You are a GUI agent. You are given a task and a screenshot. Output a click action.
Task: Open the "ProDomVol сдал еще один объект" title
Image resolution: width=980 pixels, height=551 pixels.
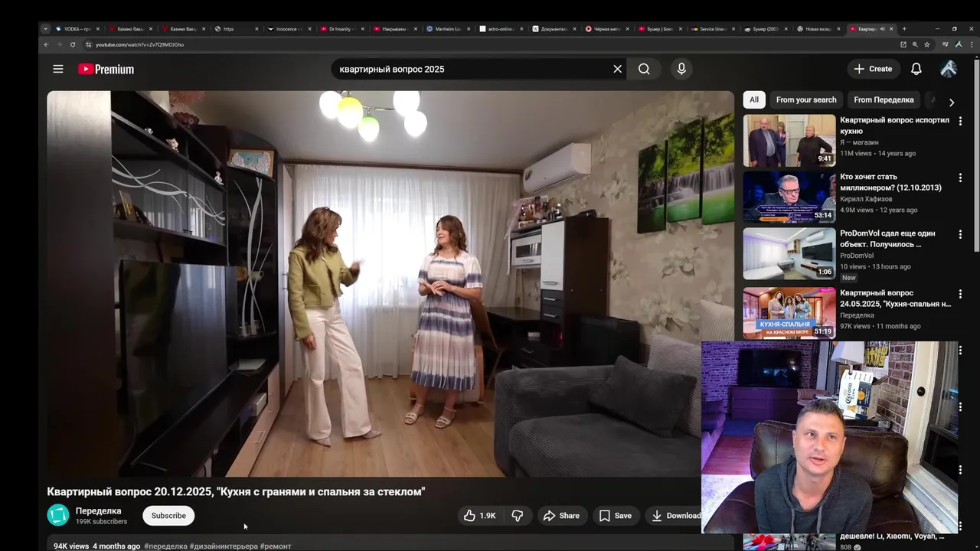tap(887, 239)
